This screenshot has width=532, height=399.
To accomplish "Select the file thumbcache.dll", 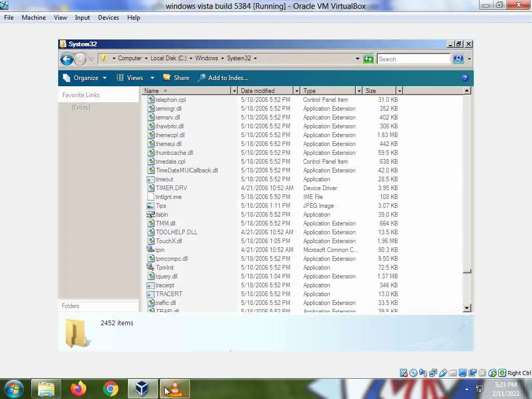I will 174,153.
